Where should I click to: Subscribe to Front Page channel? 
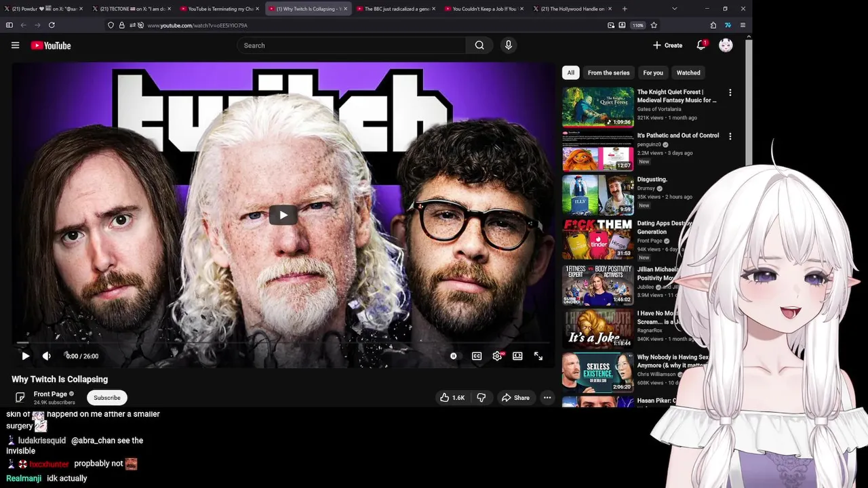coord(107,398)
